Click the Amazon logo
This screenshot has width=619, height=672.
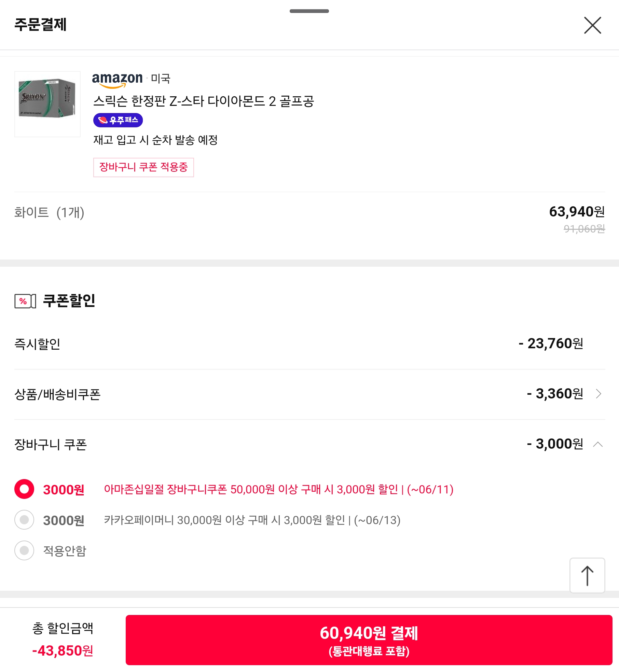(x=117, y=79)
